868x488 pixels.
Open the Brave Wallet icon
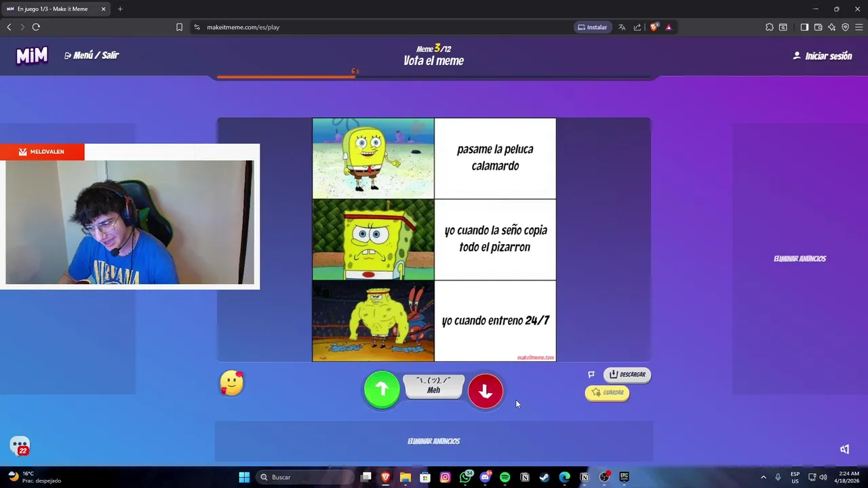tap(818, 27)
